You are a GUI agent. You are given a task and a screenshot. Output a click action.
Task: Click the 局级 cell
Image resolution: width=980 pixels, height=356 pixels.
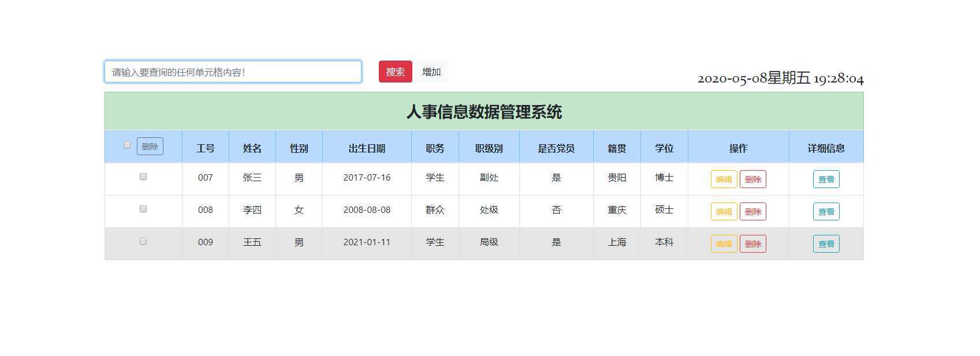[489, 242]
